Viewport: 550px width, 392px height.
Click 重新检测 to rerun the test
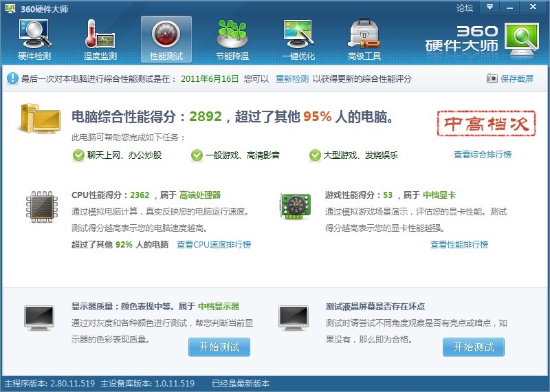(x=291, y=78)
